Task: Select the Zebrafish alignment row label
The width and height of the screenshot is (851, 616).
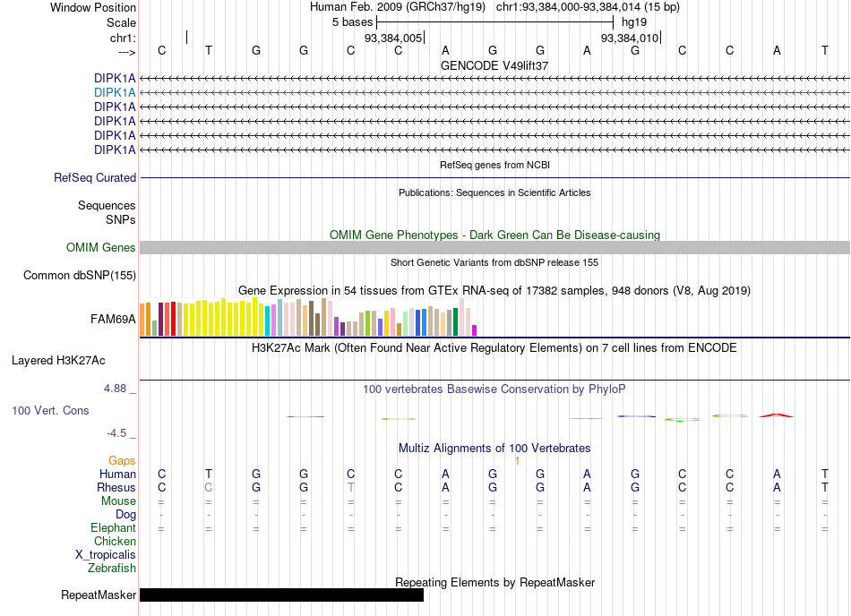Action: click(112, 569)
